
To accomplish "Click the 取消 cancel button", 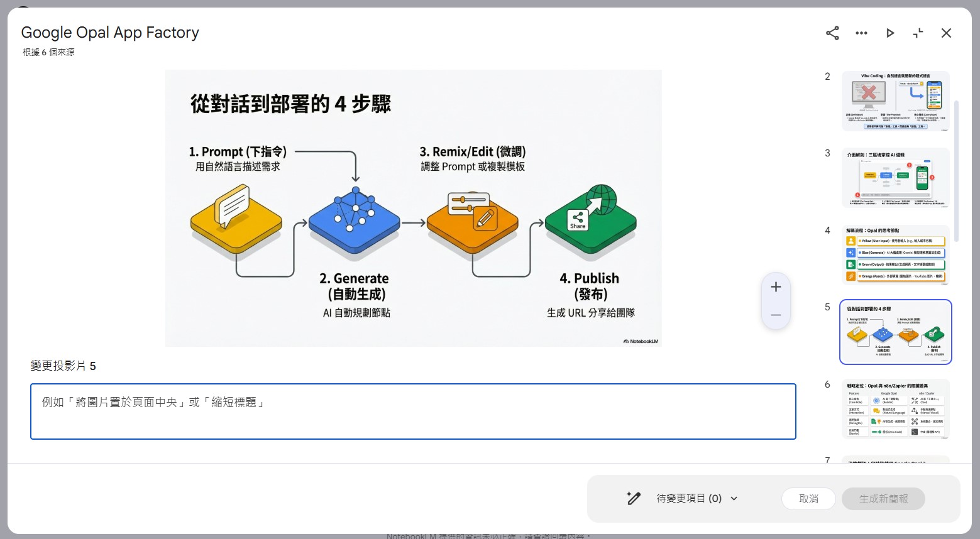I will pos(808,498).
